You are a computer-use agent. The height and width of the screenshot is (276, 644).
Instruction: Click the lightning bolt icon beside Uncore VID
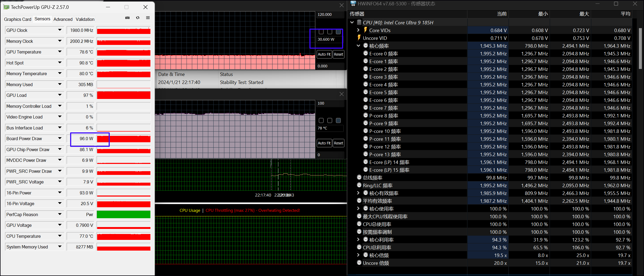tap(359, 38)
